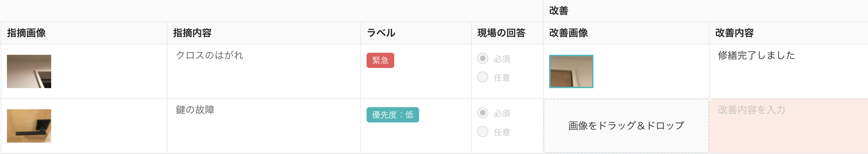Select 必須 radio for 鍵の故障 row
This screenshot has width=868, height=154.
483,113
